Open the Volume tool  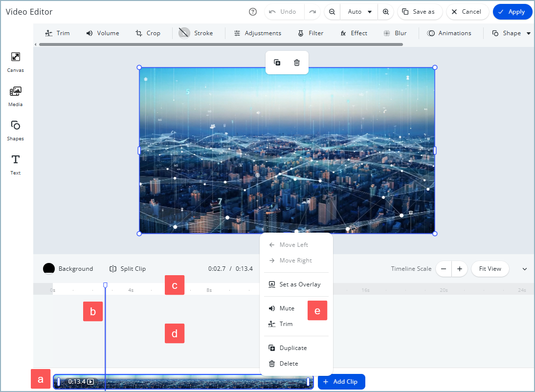[x=103, y=33]
